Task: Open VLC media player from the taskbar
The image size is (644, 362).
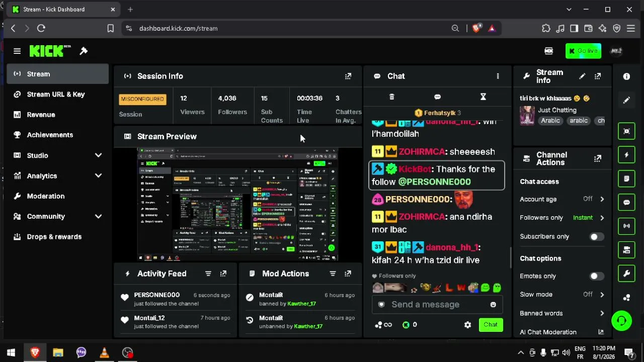Action: (104, 352)
